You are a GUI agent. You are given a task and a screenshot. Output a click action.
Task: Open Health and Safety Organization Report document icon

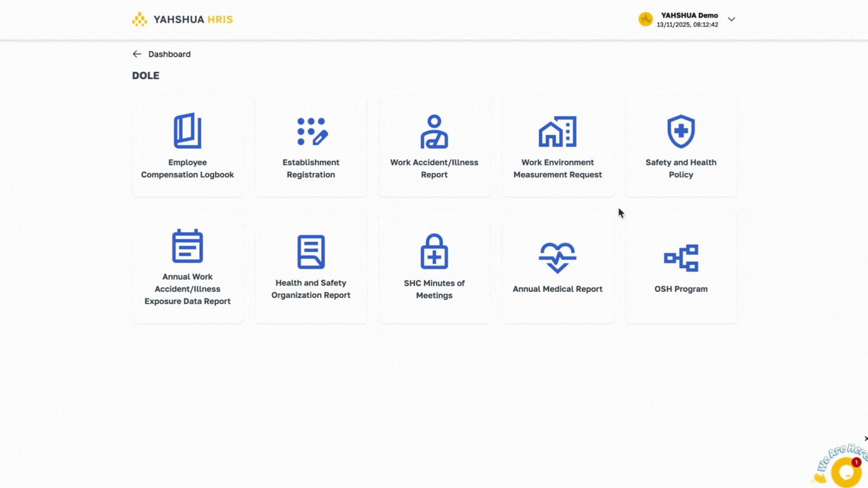point(311,252)
